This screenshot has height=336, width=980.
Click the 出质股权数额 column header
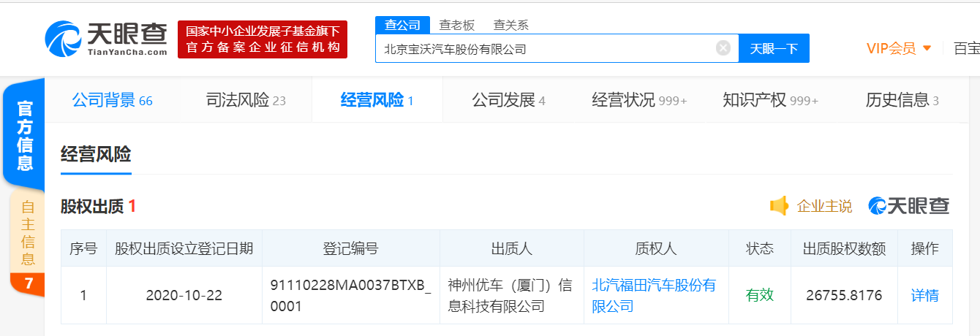click(844, 248)
